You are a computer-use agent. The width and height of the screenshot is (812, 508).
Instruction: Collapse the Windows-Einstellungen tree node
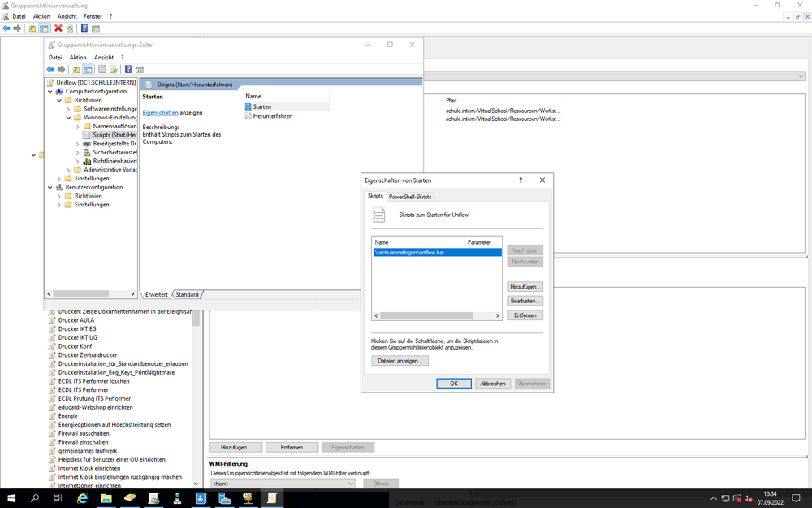point(68,117)
